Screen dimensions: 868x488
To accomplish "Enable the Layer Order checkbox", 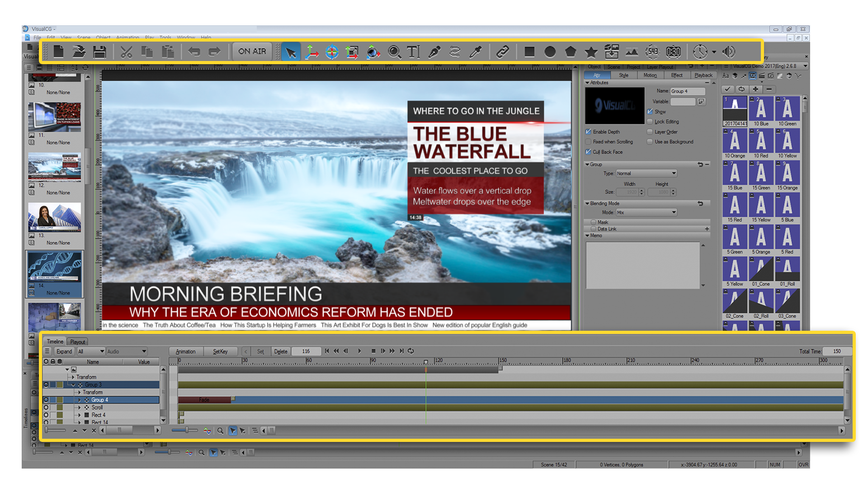I will (650, 132).
